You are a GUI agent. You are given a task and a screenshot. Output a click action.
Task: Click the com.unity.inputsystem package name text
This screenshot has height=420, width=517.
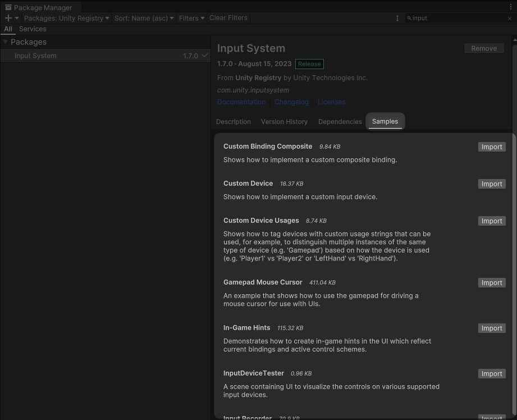253,90
